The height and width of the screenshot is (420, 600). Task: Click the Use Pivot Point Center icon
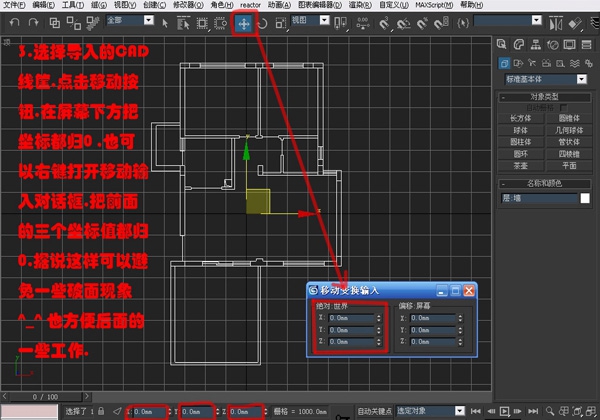340,23
